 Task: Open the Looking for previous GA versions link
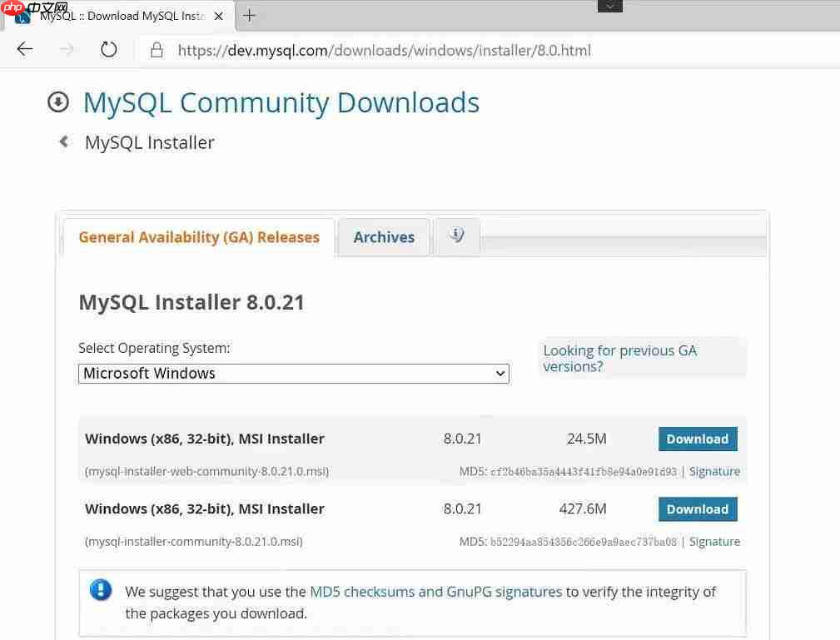click(x=619, y=358)
